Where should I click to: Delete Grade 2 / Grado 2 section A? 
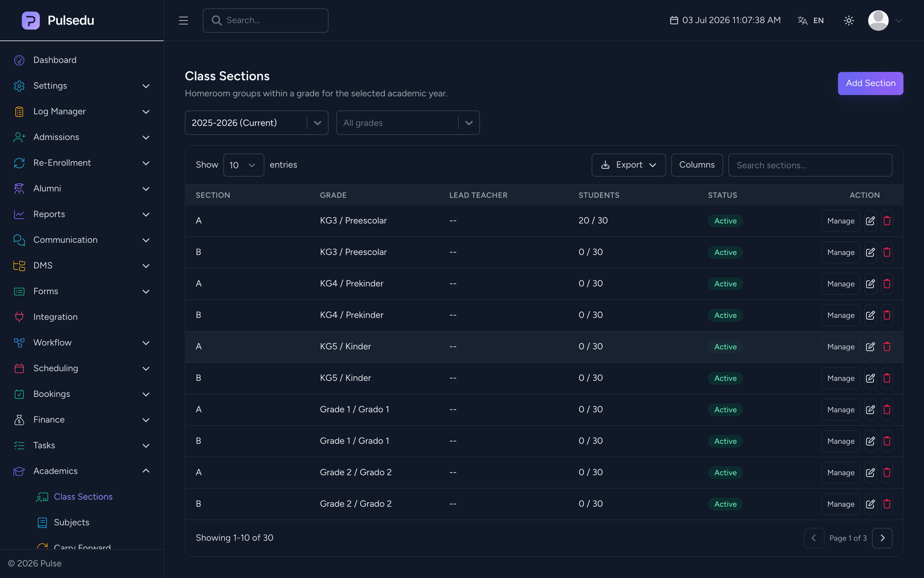[x=886, y=472]
